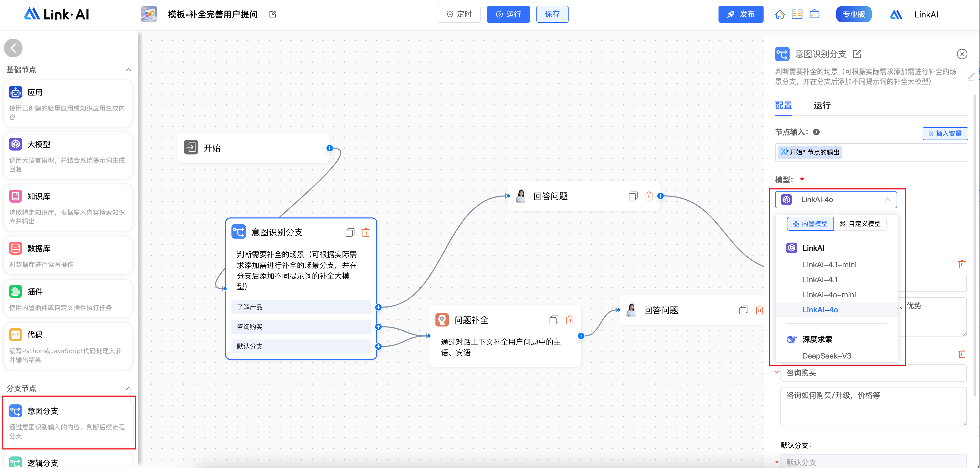Rename panel title via edit icon

pos(857,54)
